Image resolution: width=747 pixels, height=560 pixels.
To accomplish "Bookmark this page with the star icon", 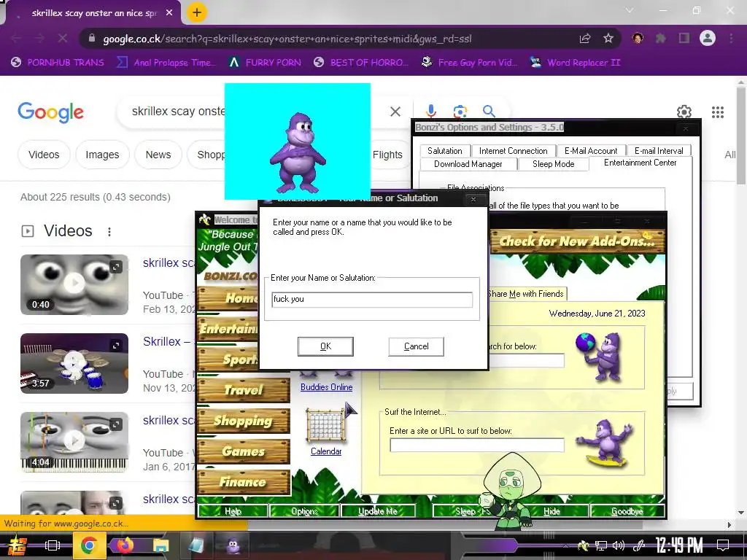I will pos(608,39).
